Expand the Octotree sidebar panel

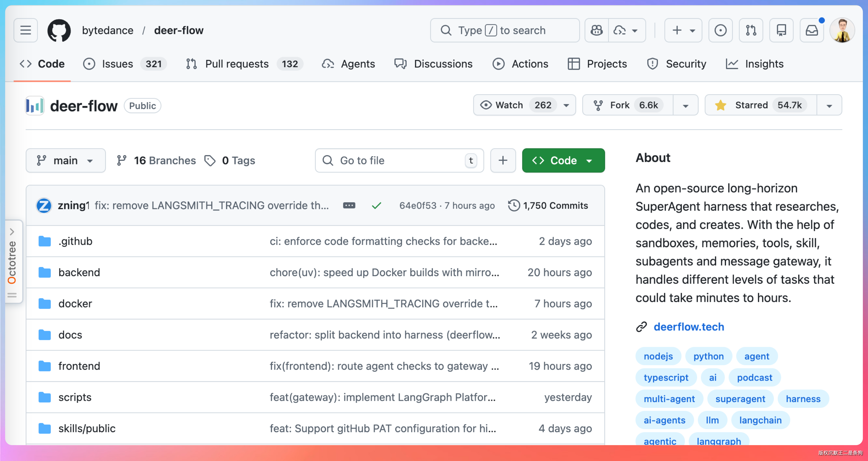click(x=12, y=232)
